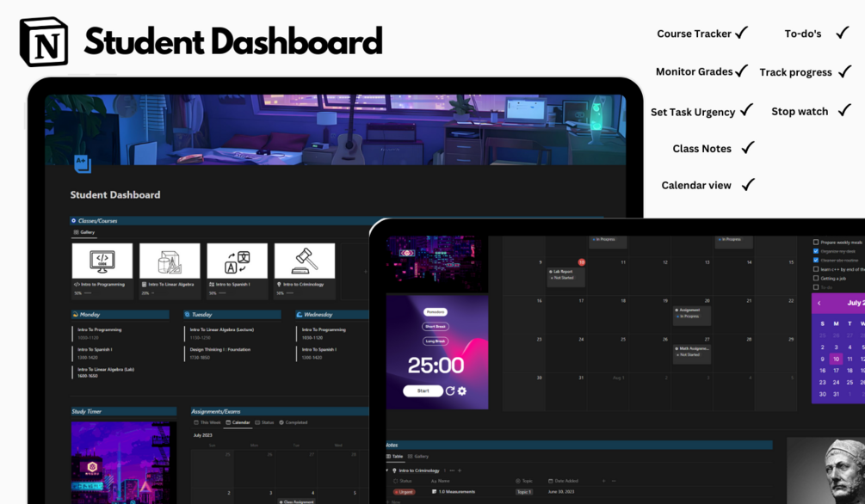Uncheck the 'Organize my desk' to-do
The height and width of the screenshot is (504, 865).
[x=816, y=251]
